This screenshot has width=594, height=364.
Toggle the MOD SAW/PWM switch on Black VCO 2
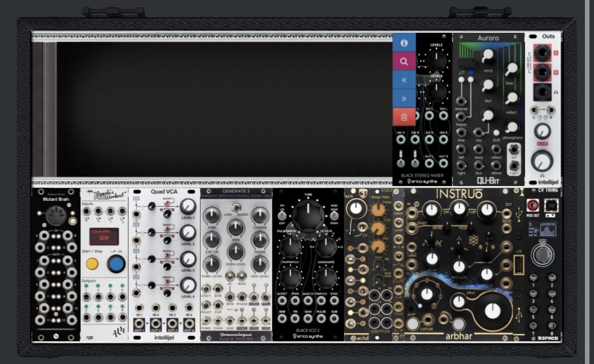(x=333, y=215)
